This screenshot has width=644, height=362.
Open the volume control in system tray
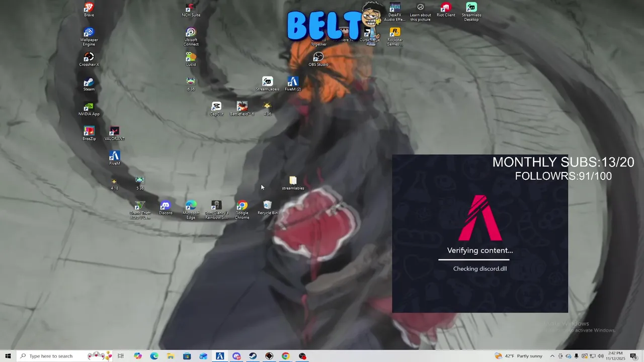600,356
